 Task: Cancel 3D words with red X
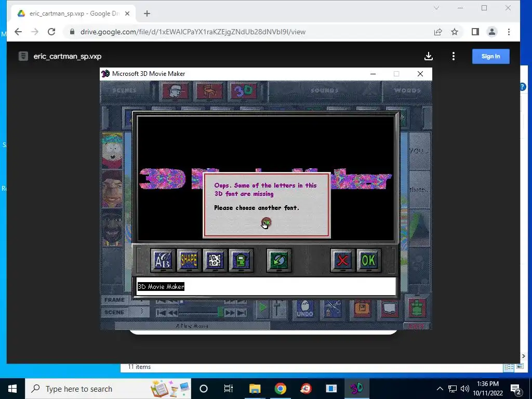pos(343,260)
